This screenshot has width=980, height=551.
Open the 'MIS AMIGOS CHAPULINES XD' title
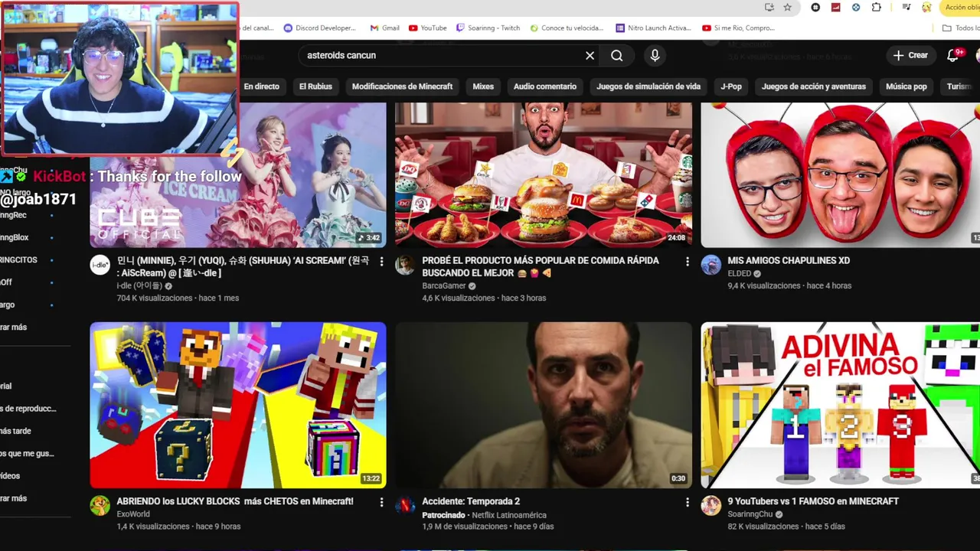click(x=789, y=260)
